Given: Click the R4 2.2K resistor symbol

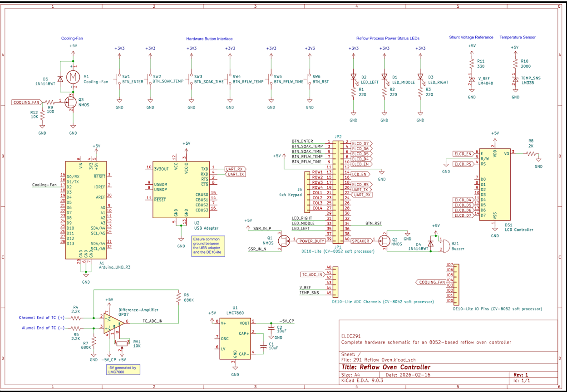Looking at the screenshot, I should 76,317.
